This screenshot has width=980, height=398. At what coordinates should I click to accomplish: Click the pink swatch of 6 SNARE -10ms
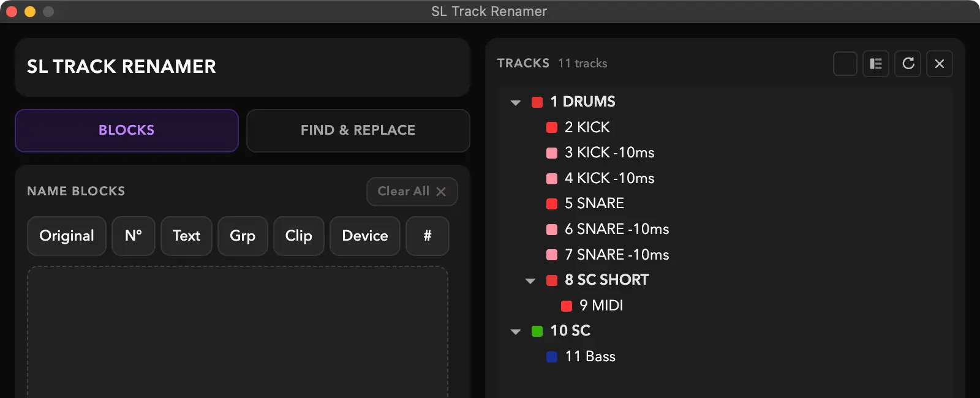(x=552, y=230)
